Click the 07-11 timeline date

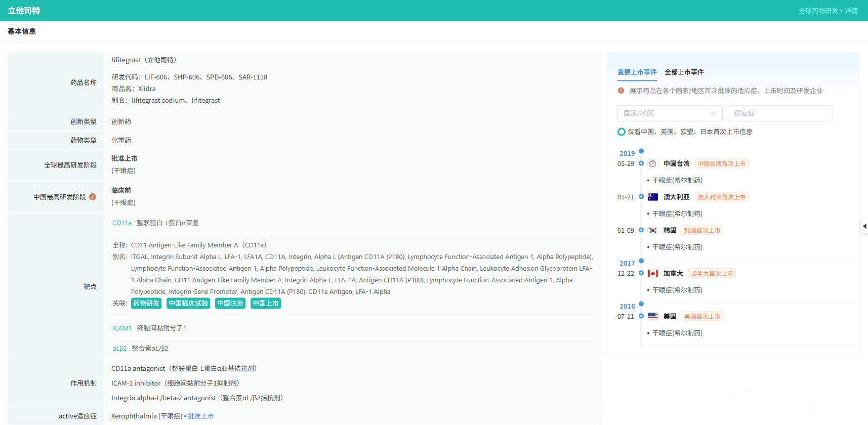point(626,316)
